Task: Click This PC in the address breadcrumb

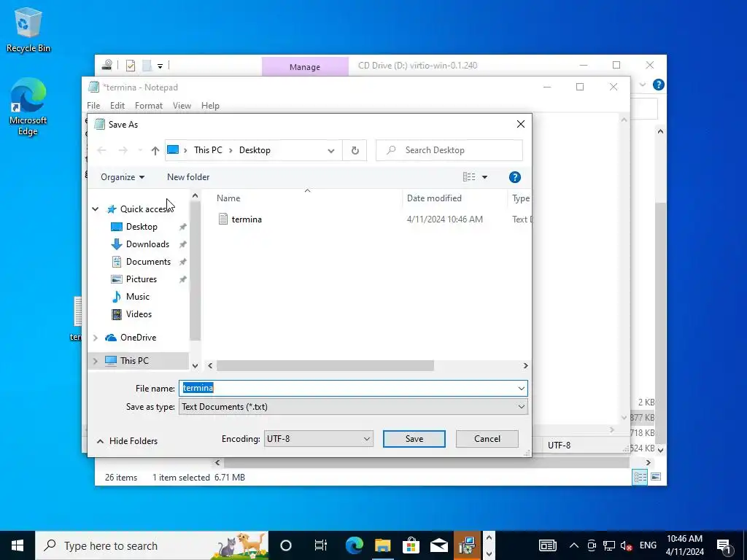Action: (x=208, y=150)
